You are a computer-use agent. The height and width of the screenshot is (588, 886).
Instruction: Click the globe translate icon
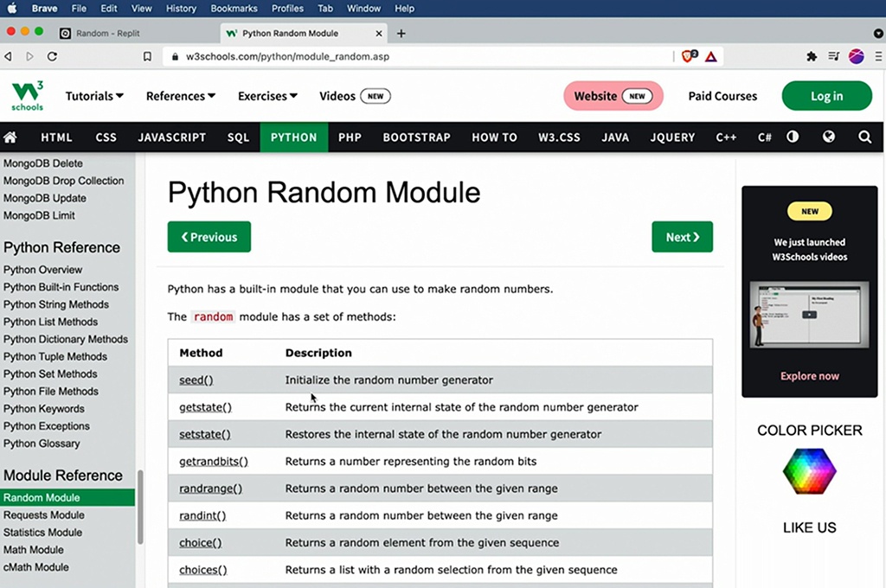click(x=828, y=137)
